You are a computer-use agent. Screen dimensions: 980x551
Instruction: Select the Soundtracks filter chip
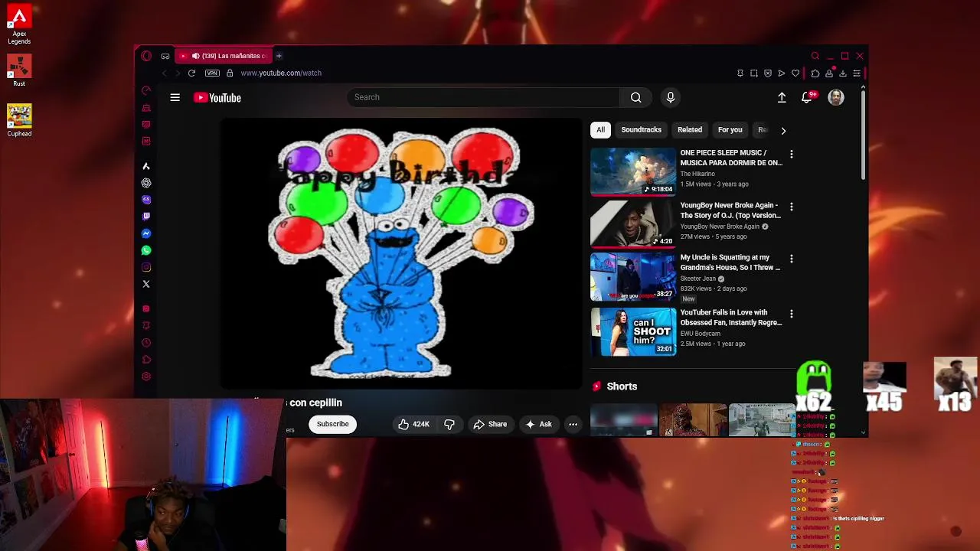coord(641,130)
